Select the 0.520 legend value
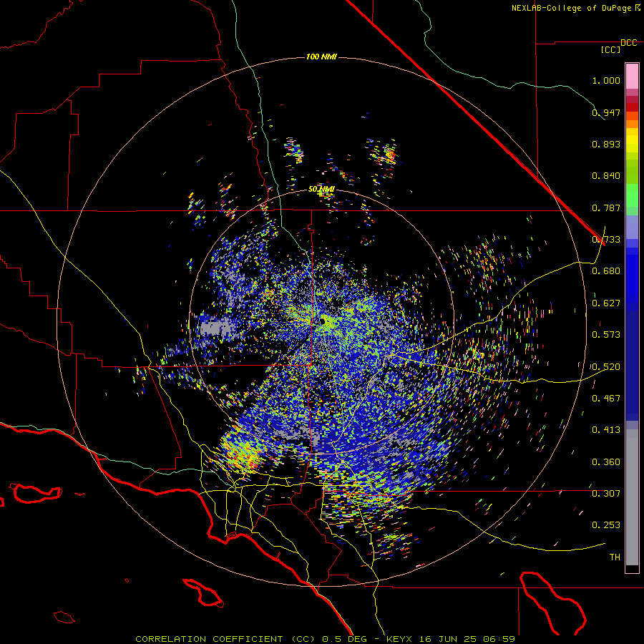644x644 pixels. pyautogui.click(x=606, y=367)
